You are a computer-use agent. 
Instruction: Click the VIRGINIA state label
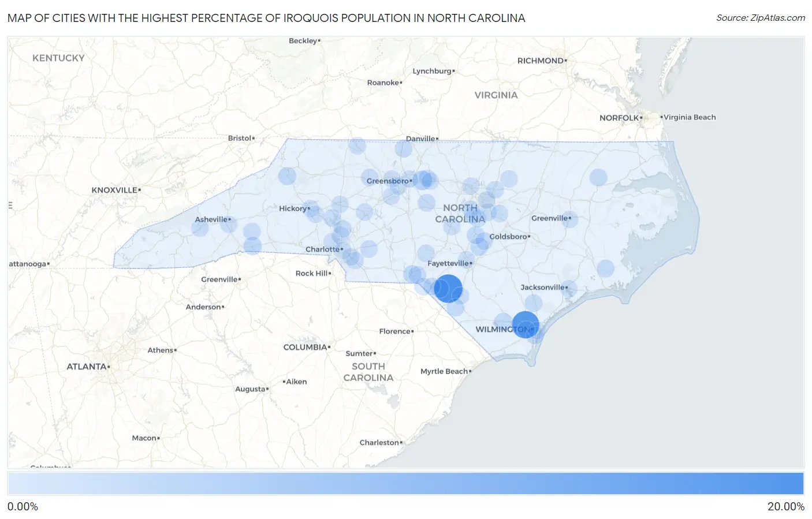tap(496, 95)
